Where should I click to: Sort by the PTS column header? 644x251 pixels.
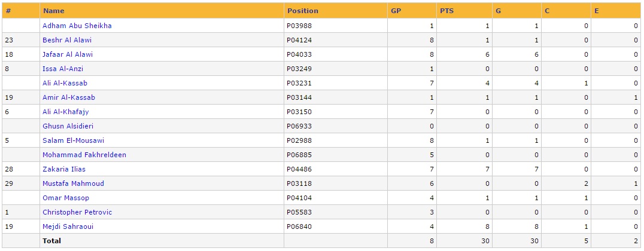coord(447,11)
